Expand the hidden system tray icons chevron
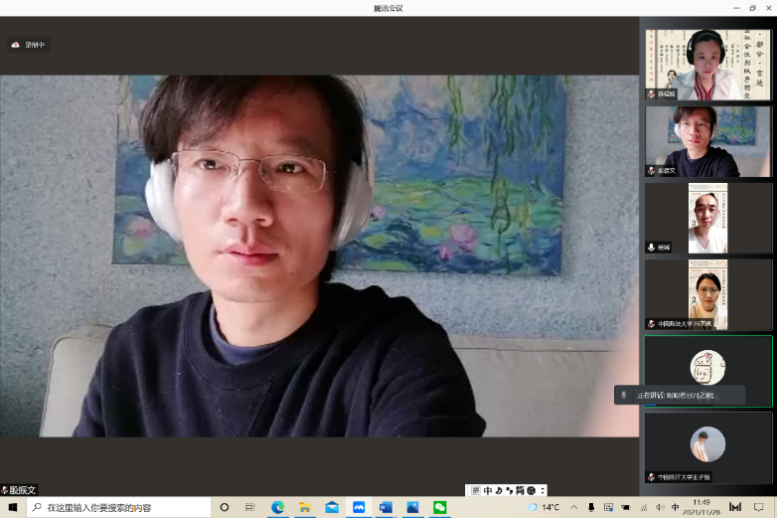777x518 pixels. pyautogui.click(x=574, y=508)
